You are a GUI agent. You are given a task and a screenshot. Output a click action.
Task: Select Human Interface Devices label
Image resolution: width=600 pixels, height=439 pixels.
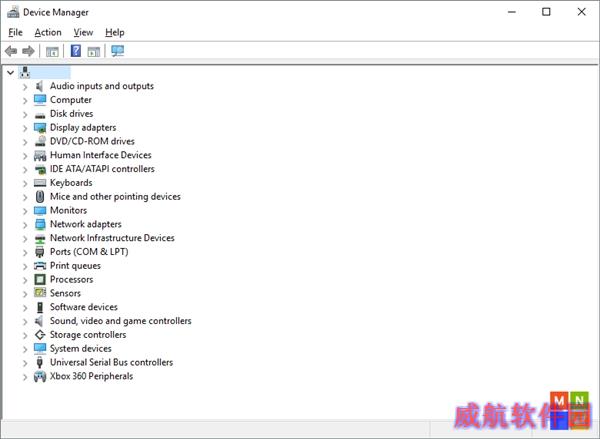click(x=101, y=155)
